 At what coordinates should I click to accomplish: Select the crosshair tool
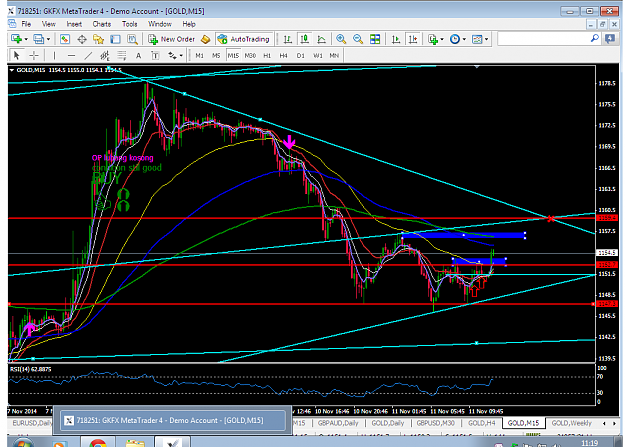tap(34, 55)
